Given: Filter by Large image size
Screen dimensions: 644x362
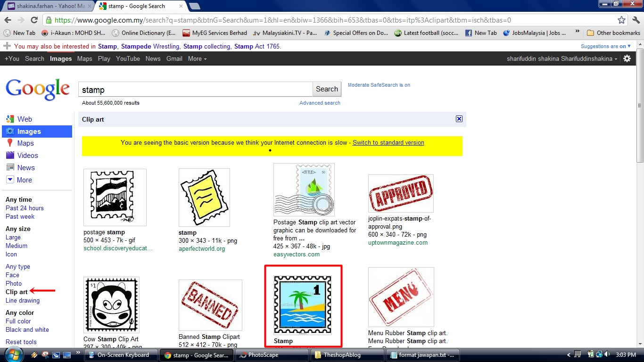Looking at the screenshot, I should tap(13, 237).
